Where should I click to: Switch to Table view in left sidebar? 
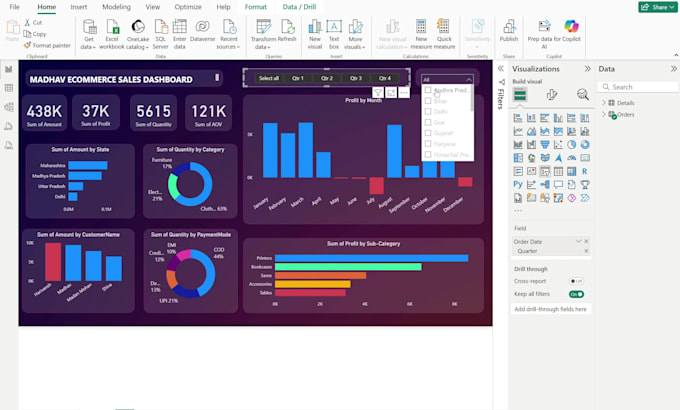coord(9,88)
